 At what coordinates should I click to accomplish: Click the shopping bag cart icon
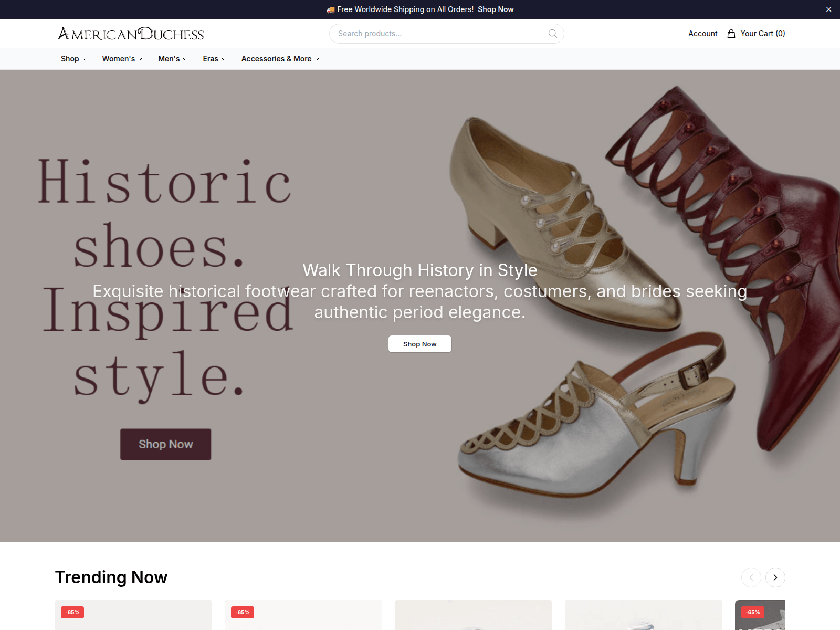click(x=731, y=34)
